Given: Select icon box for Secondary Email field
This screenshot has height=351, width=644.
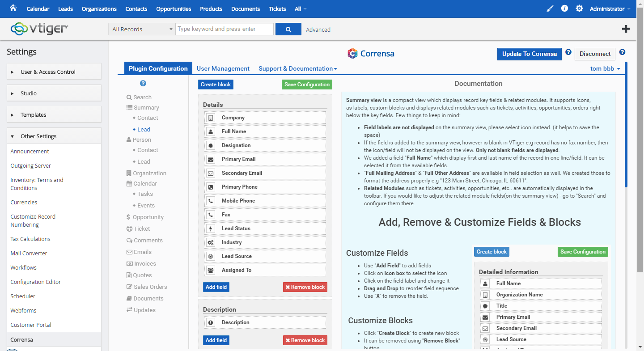Looking at the screenshot, I should click(x=211, y=173).
